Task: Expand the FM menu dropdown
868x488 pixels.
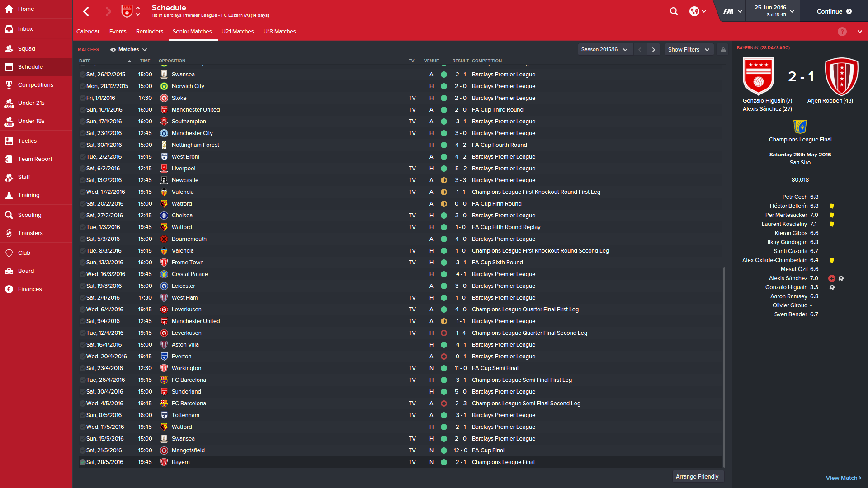Action: [732, 11]
